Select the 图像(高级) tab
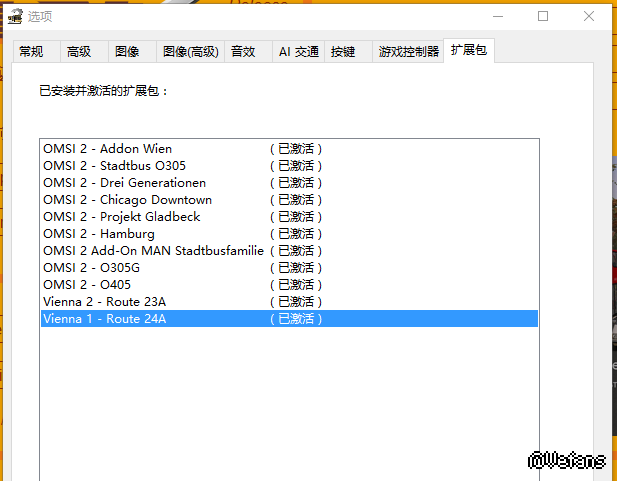The width and height of the screenshot is (617, 481). [190, 52]
